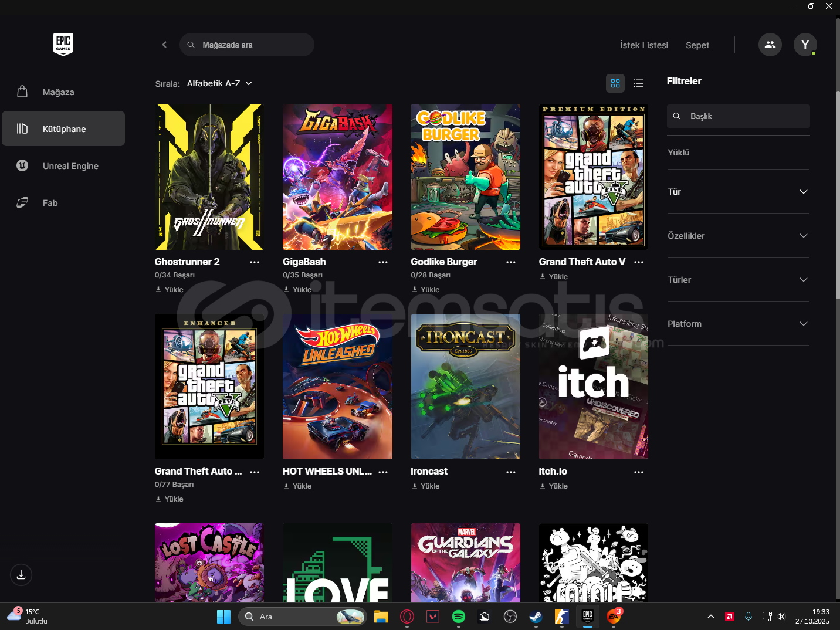This screenshot has width=840, height=630.
Task: Open the EA app from the taskbar
Action: (x=614, y=617)
